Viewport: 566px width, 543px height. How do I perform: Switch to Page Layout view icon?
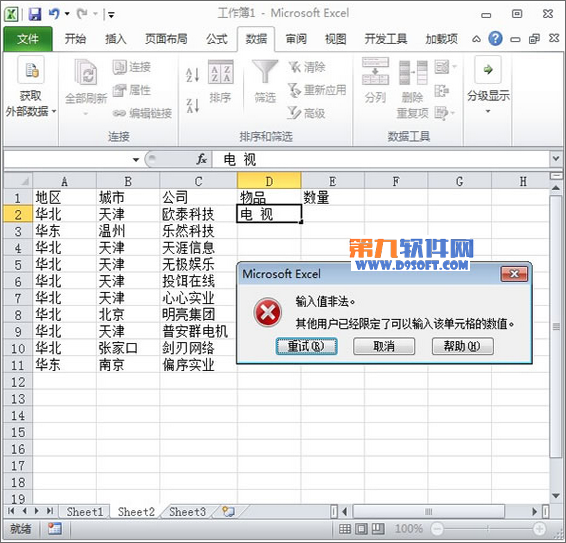361,529
